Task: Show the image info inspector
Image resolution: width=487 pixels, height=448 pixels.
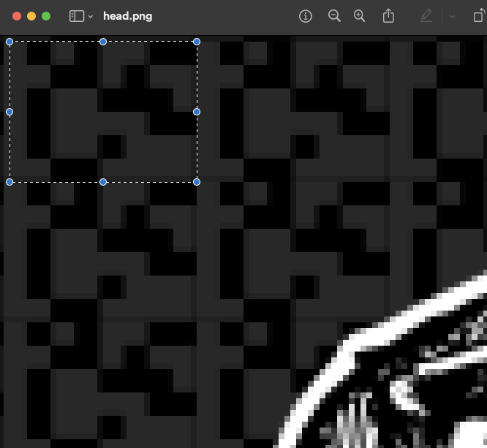Action: 306,16
